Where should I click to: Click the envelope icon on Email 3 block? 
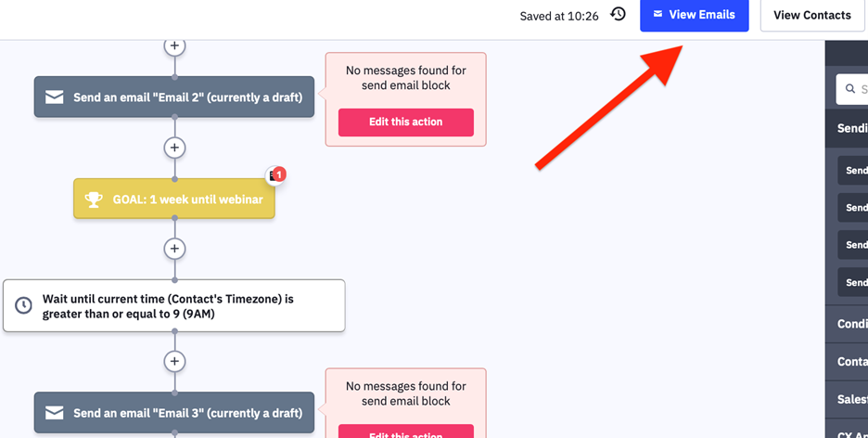click(x=54, y=413)
